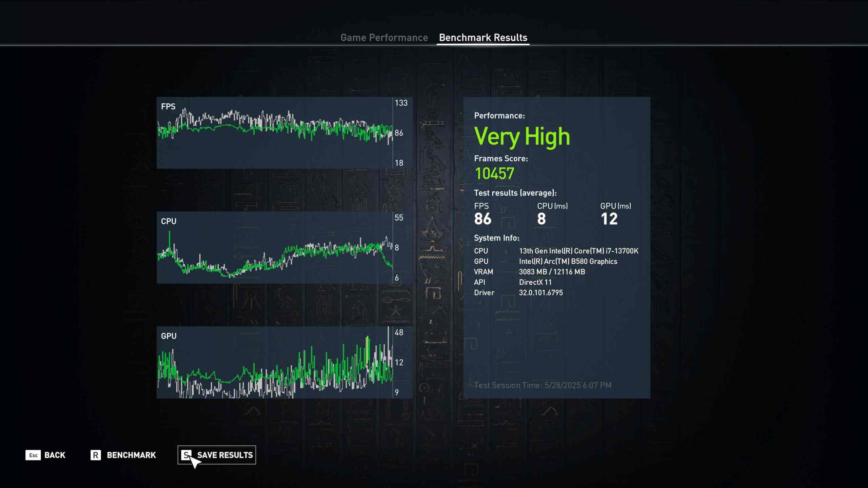Click the i7-13700K CPU info line

tap(578, 251)
